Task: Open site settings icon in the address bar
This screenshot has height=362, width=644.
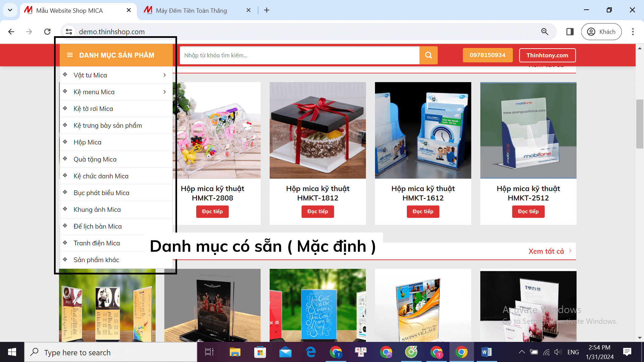Action: point(69,32)
